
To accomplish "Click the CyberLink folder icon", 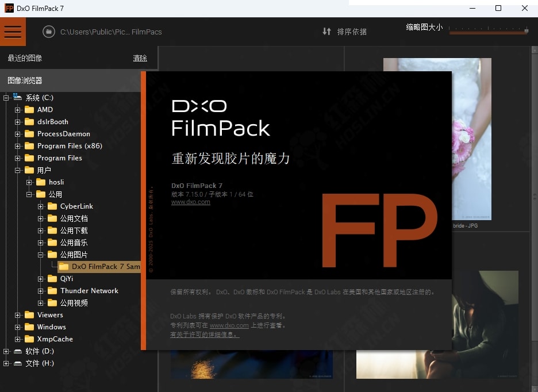I will pos(52,206).
